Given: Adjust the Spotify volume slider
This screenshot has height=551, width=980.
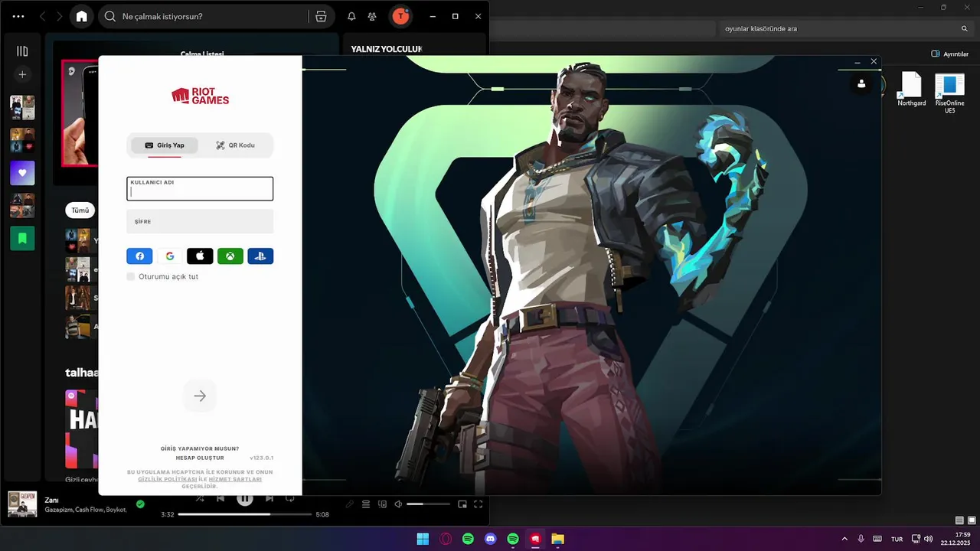Looking at the screenshot, I should pos(428,504).
